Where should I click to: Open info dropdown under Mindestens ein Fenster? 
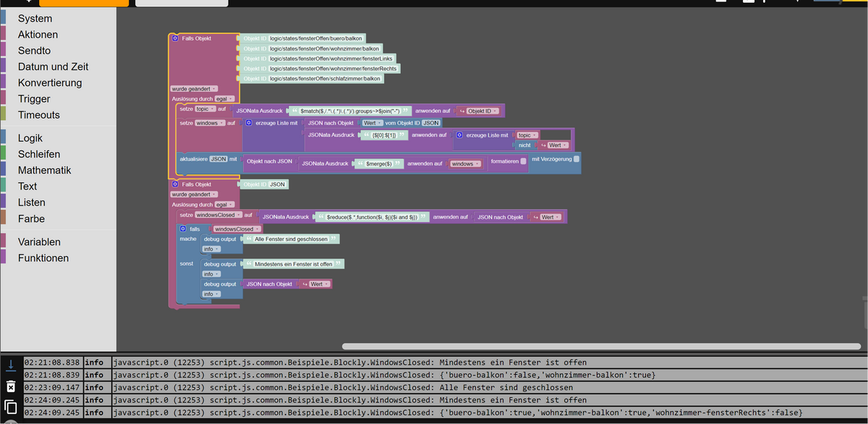tap(211, 274)
